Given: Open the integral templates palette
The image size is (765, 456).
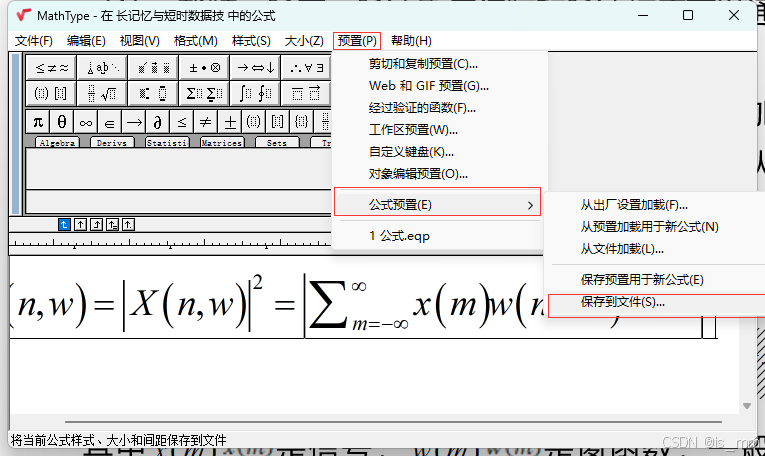Looking at the screenshot, I should point(255,93).
